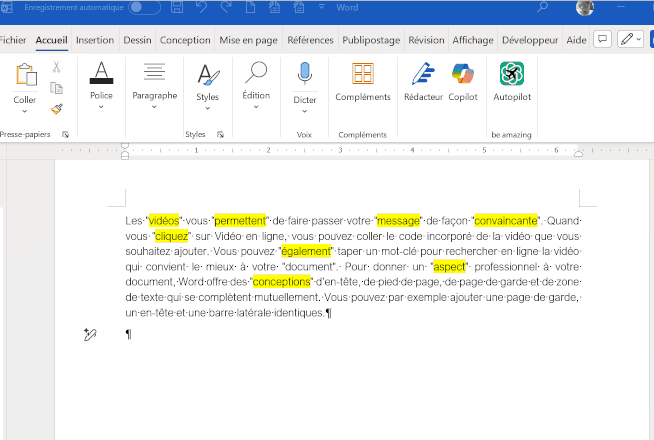The width and height of the screenshot is (654, 440).
Task: Open the Mise en page tab
Action: pos(248,41)
